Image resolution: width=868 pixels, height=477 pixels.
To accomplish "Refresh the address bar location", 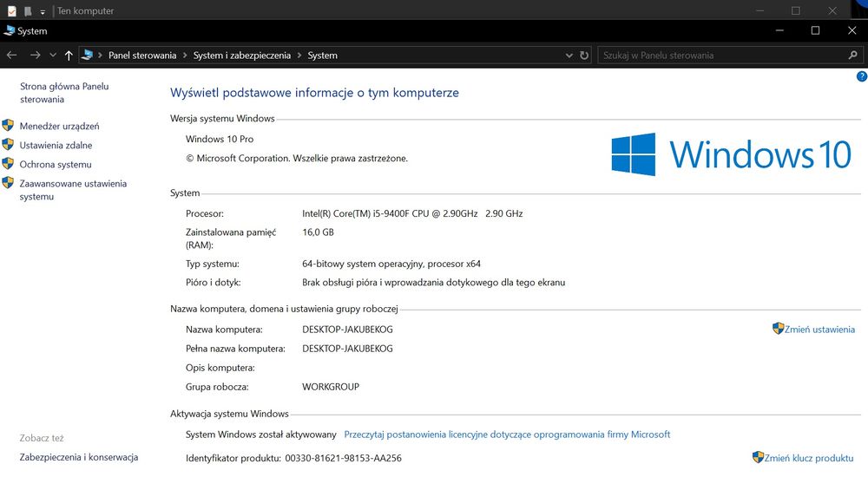I will point(584,56).
